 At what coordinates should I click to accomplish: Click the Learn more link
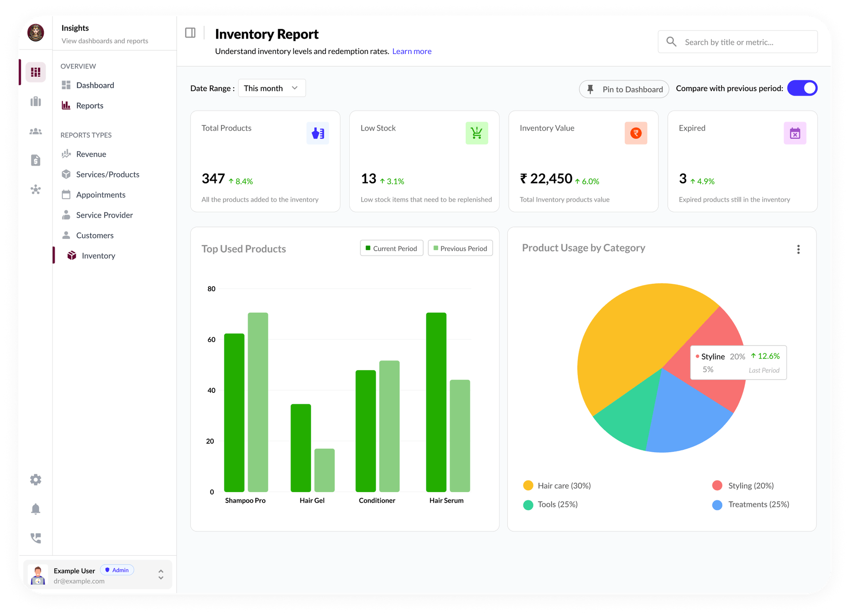pyautogui.click(x=412, y=51)
